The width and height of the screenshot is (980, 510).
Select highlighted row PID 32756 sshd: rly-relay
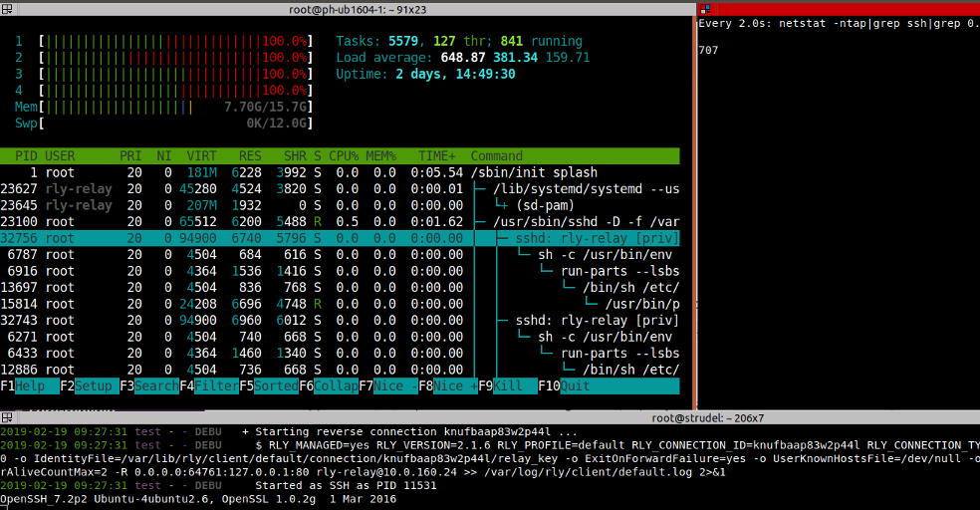click(340, 238)
